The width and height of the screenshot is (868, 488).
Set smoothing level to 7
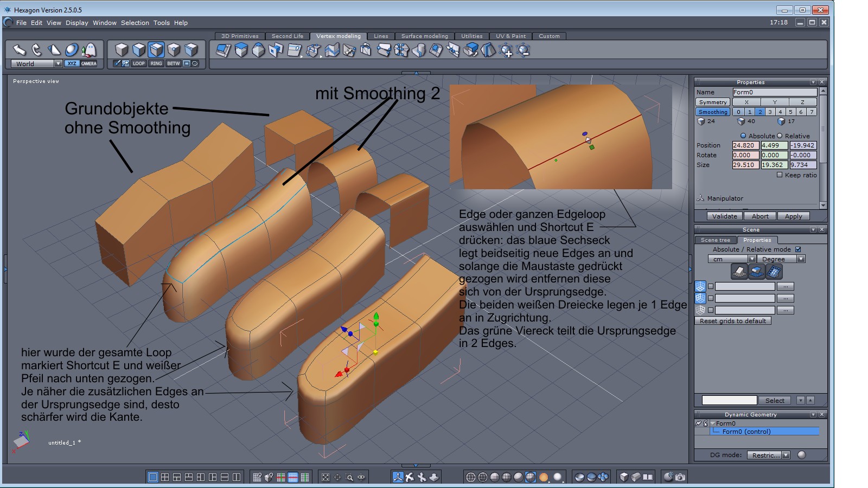tap(812, 112)
